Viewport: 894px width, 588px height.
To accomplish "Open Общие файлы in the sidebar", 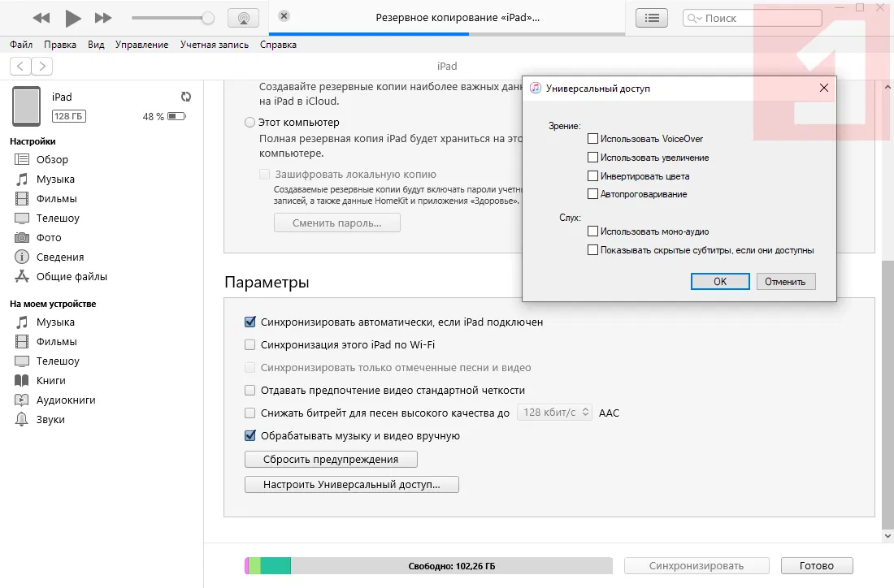I will (72, 276).
